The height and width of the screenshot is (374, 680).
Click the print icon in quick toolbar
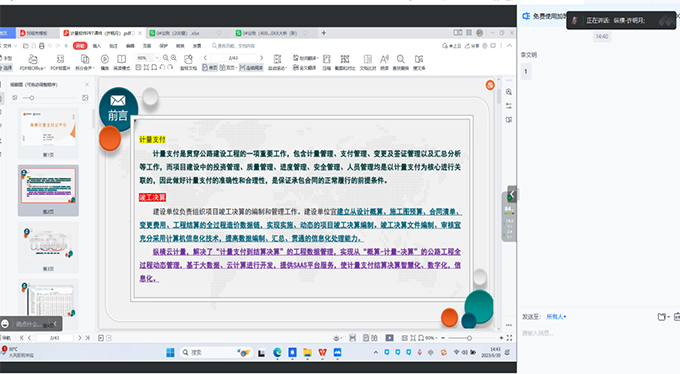pos(42,46)
